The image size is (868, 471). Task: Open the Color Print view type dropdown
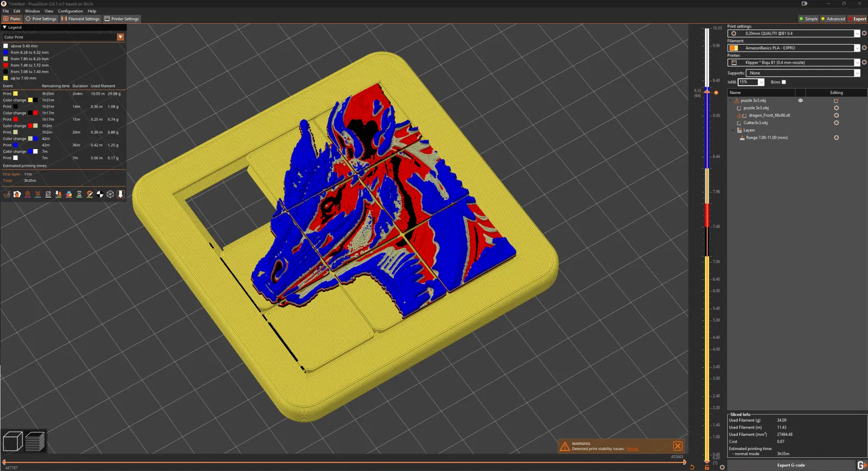pos(120,37)
